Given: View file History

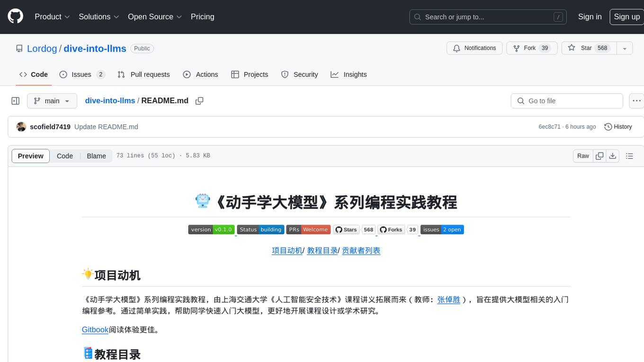Looking at the screenshot, I should [x=618, y=127].
